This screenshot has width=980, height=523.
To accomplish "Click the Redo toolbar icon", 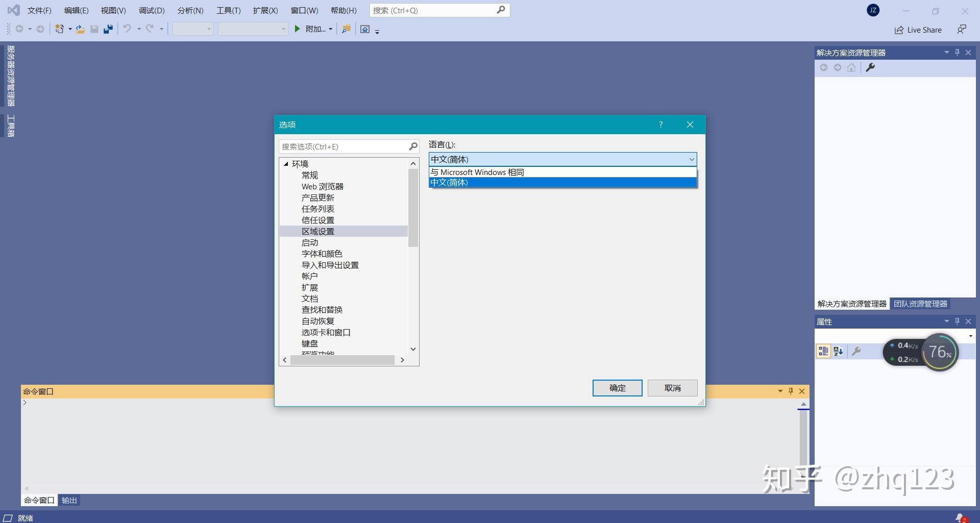I will pyautogui.click(x=150, y=29).
